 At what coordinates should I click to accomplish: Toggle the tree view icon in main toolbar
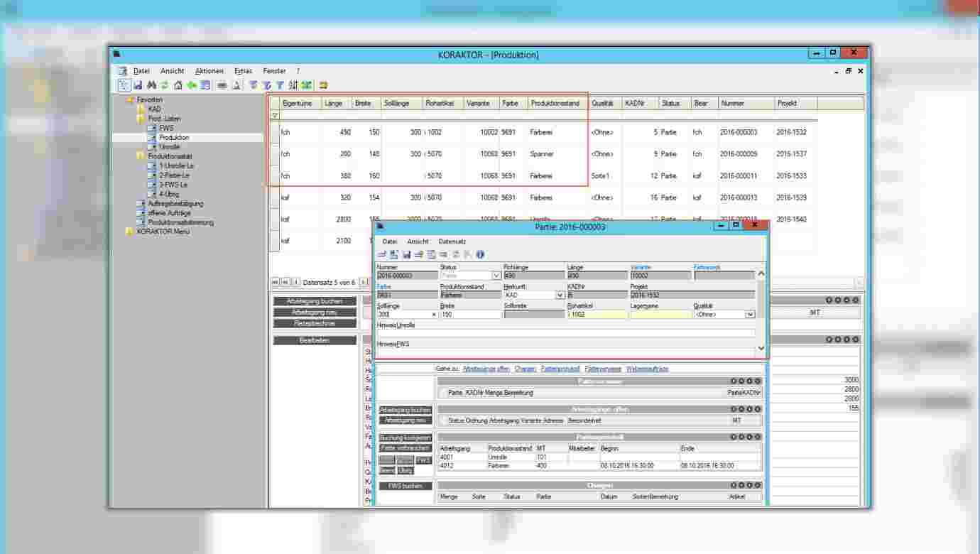124,85
